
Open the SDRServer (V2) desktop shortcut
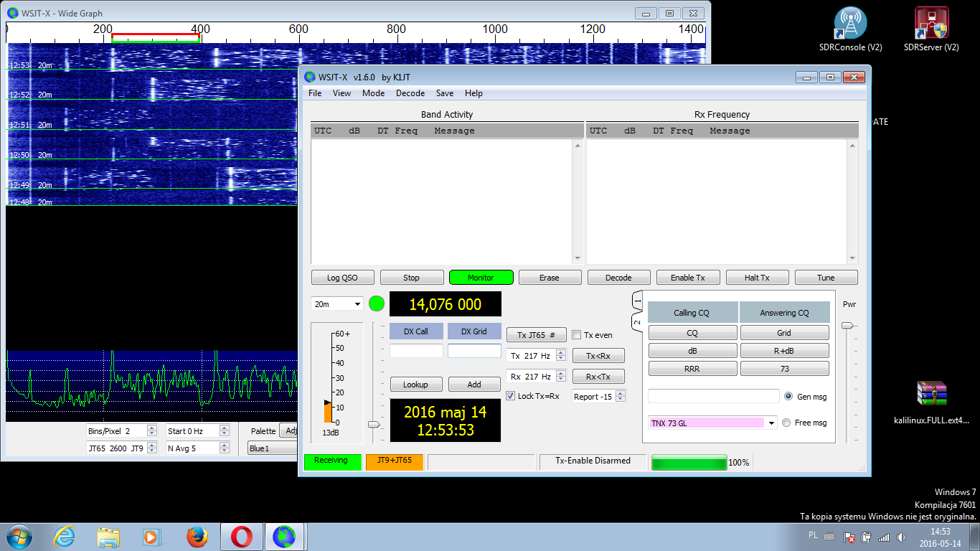point(931,25)
